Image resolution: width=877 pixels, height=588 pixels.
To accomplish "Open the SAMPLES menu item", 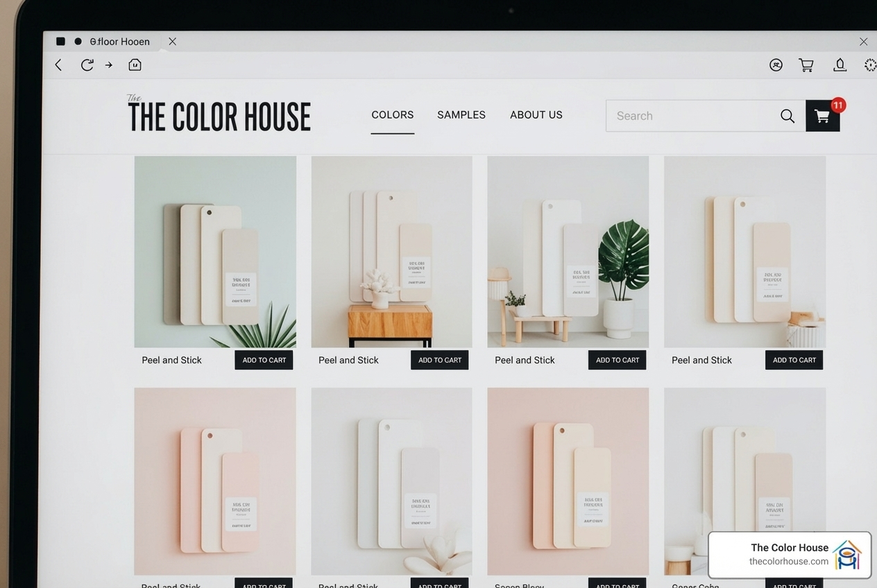I will click(x=461, y=114).
